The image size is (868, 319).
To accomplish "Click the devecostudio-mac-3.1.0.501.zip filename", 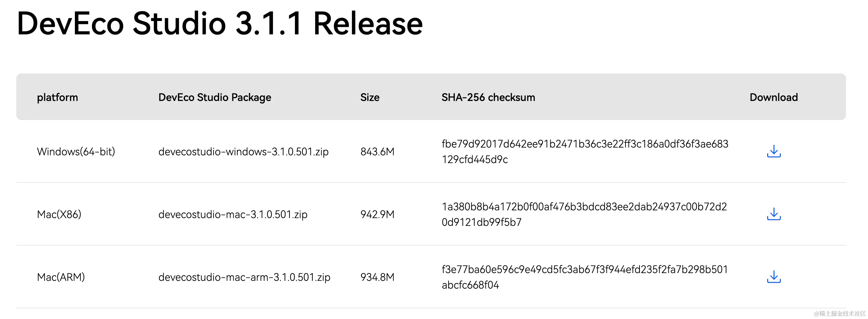I will point(233,214).
